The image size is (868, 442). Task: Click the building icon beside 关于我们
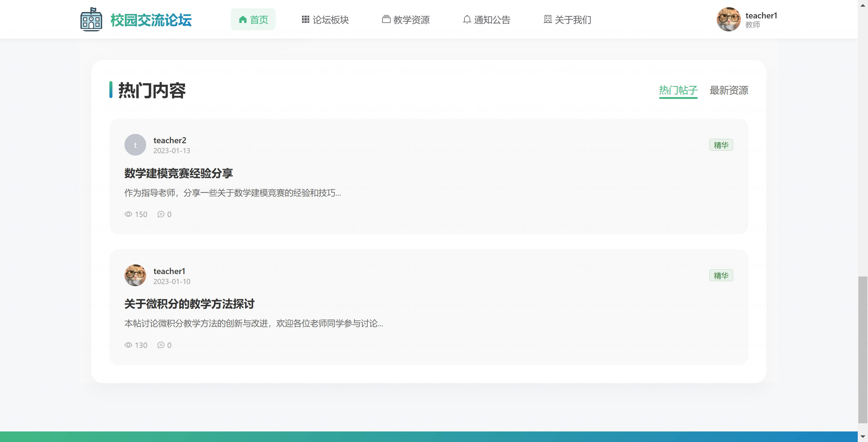pos(548,20)
